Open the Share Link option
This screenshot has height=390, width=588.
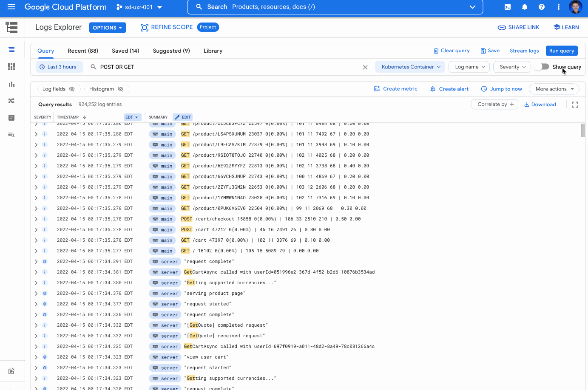click(518, 27)
